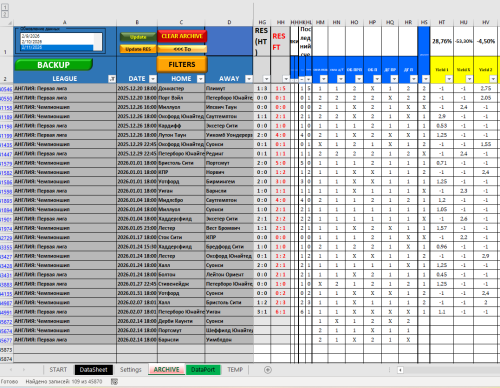Click the date listbox scrollbar
Image resolution: width=500 pixels, height=388 pixels.
click(x=98, y=42)
